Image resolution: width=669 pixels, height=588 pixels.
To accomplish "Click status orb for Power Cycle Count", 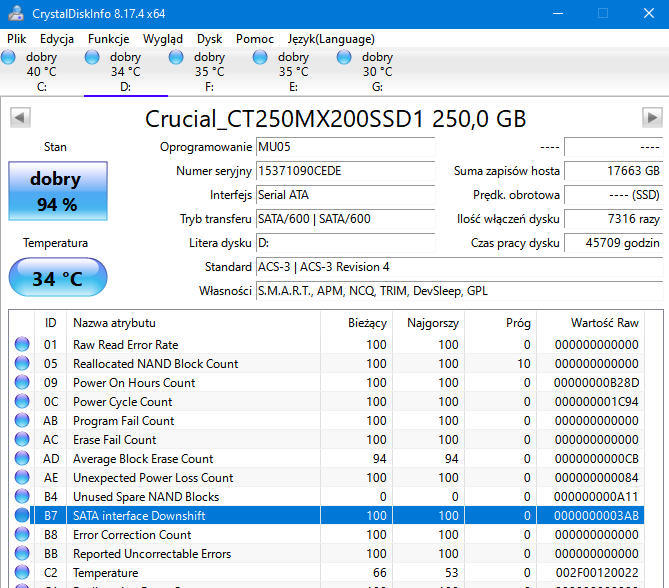I will (22, 401).
